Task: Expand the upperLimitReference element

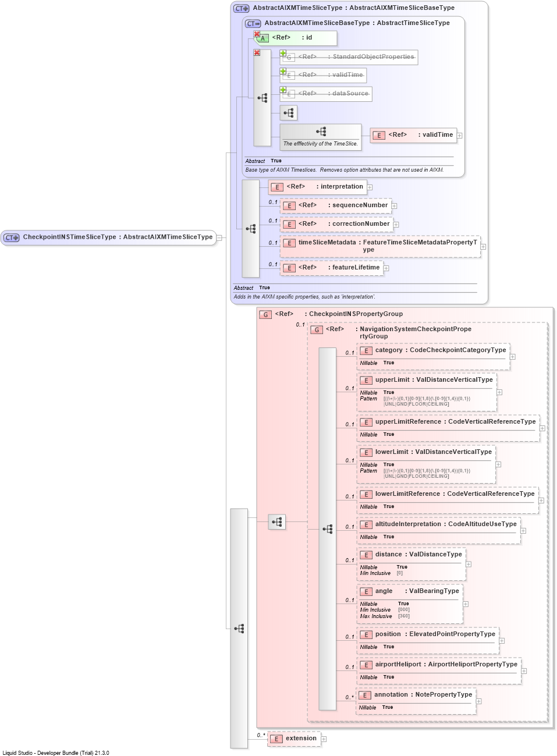Action: point(542,428)
